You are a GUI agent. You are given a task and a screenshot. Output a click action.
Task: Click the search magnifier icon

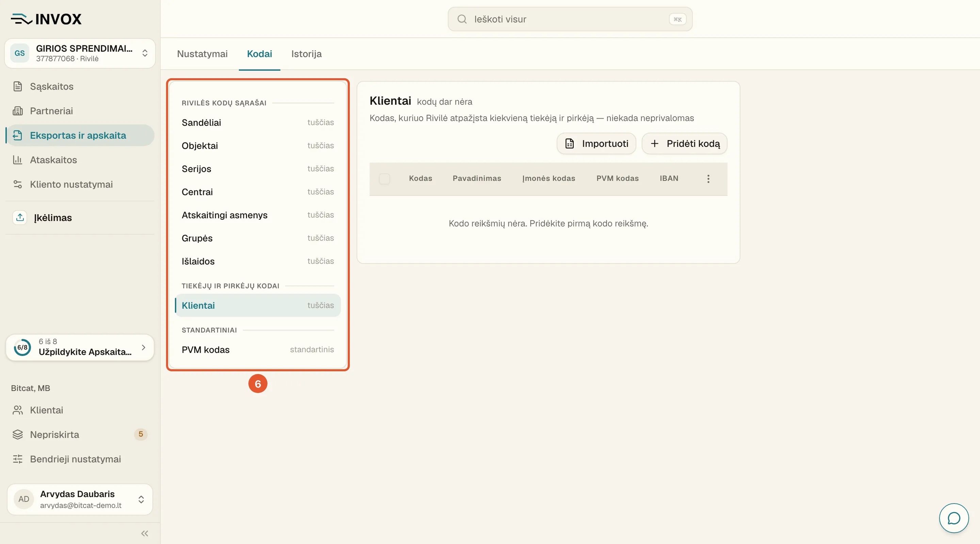click(x=462, y=19)
